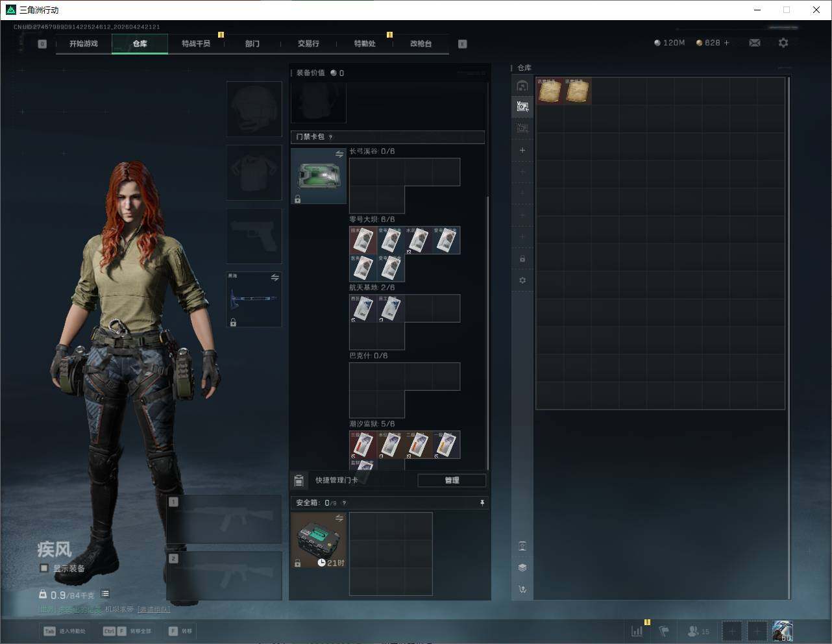Screen dimensions: 832x644
Task: Open the weight details list icon
Action: (x=105, y=593)
